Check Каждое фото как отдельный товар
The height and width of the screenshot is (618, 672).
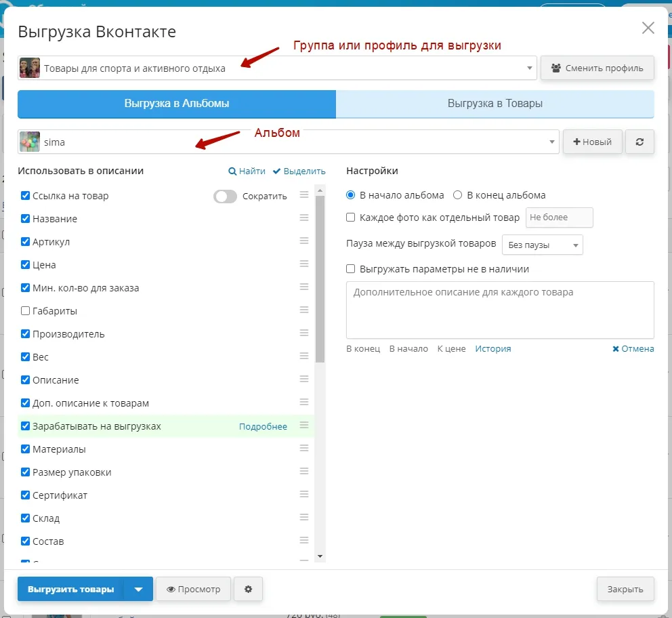coord(351,218)
